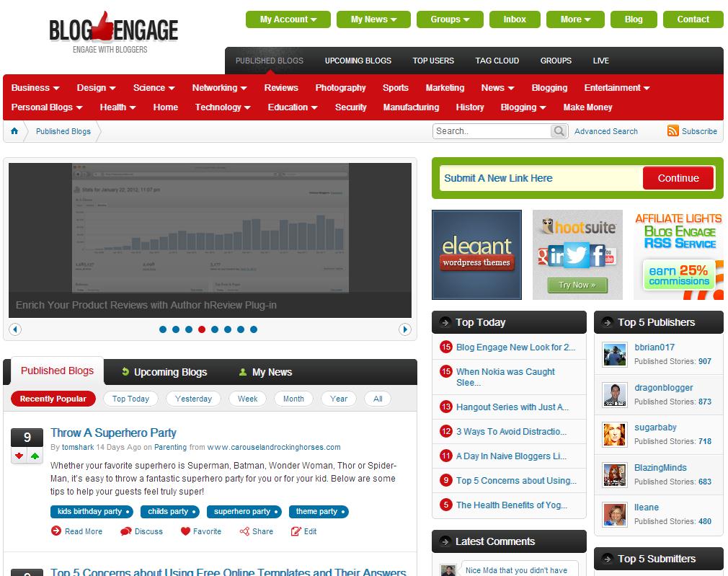Image resolution: width=728 pixels, height=576 pixels.
Task: Click the Inbox button
Action: [x=515, y=19]
